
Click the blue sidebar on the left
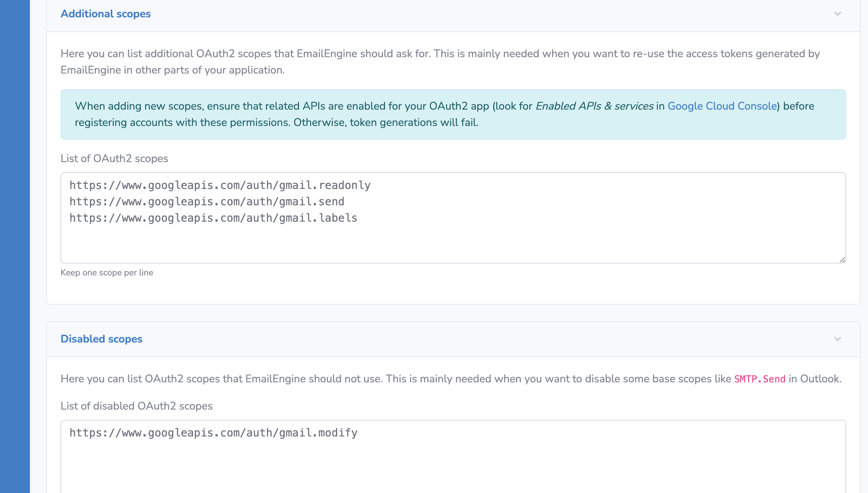[14, 238]
